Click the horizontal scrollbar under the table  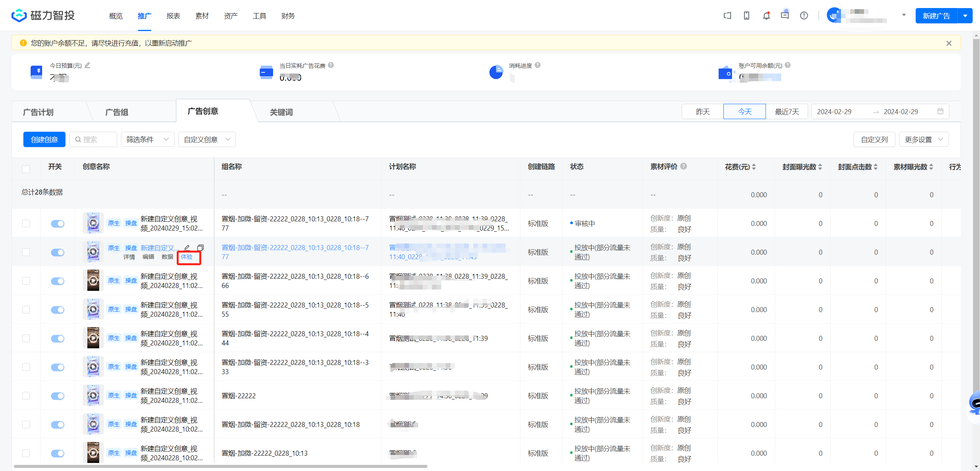point(220,466)
